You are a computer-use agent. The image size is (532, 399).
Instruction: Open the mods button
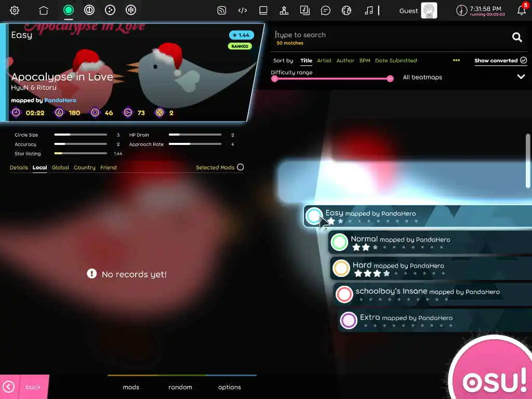[x=131, y=387]
